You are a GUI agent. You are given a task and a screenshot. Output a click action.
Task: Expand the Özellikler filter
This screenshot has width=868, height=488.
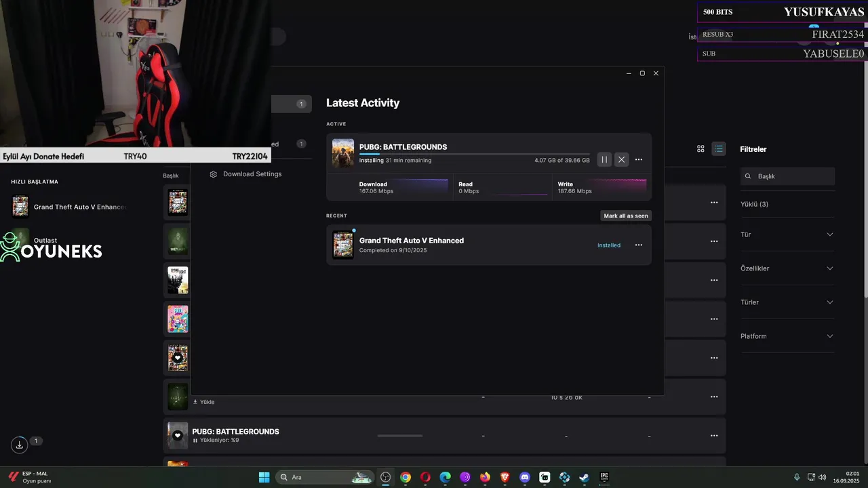(x=787, y=268)
